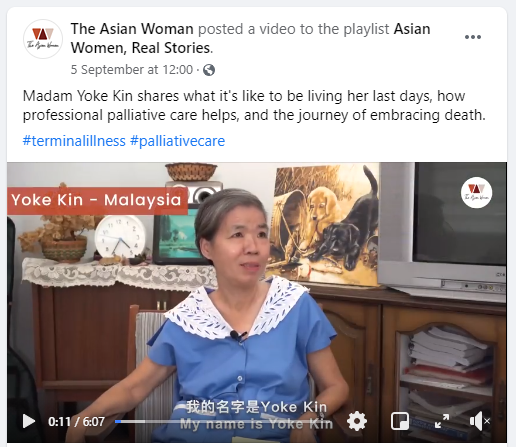
Task: Click the Yoke Kin – Malaysia banner
Action: pos(97,200)
